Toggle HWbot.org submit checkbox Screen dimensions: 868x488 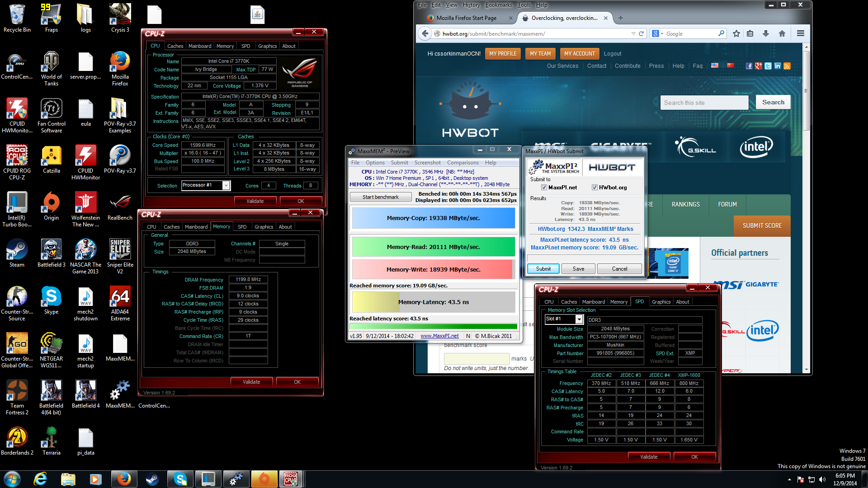coord(594,188)
